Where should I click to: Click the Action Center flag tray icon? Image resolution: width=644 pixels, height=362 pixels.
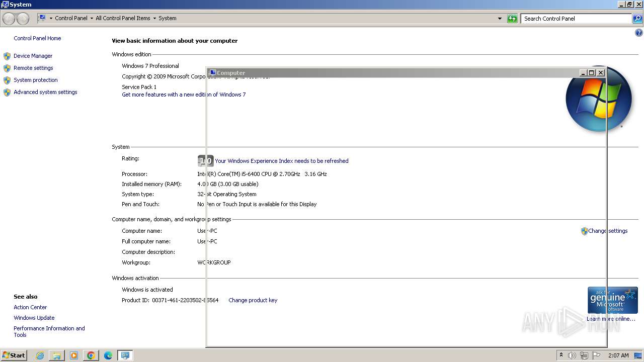click(x=596, y=355)
